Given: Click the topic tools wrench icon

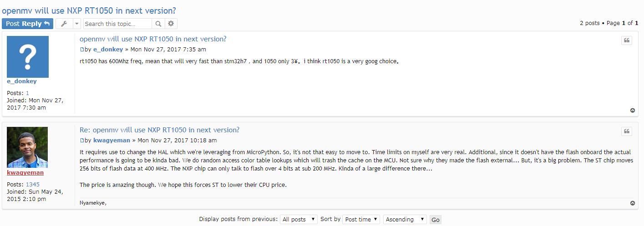Looking at the screenshot, I should click(64, 24).
